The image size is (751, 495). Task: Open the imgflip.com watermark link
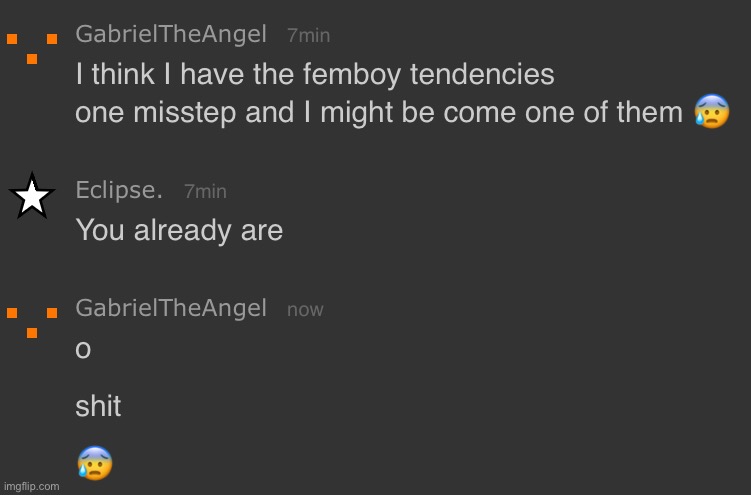pos(32,486)
